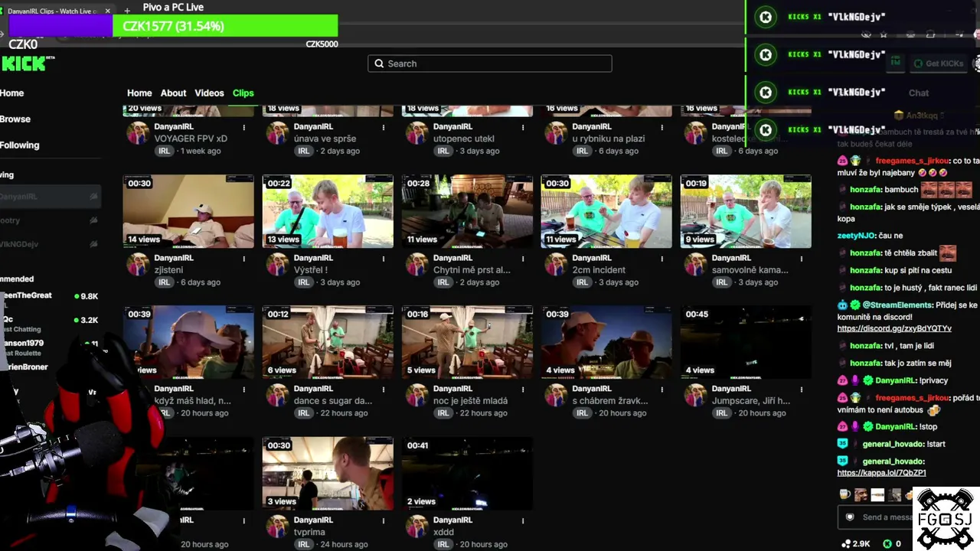This screenshot has height=551, width=980.
Task: Play the dance s sugar clip thumbnail
Action: click(328, 342)
